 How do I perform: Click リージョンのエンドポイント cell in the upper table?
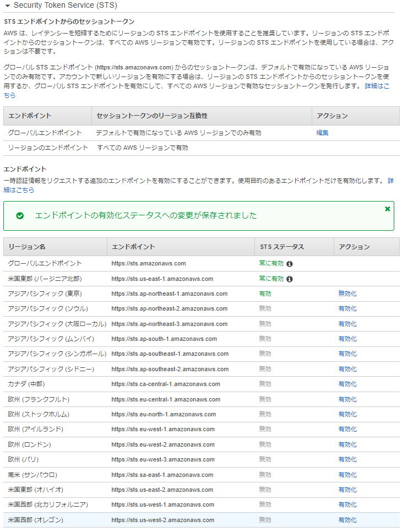(x=48, y=148)
